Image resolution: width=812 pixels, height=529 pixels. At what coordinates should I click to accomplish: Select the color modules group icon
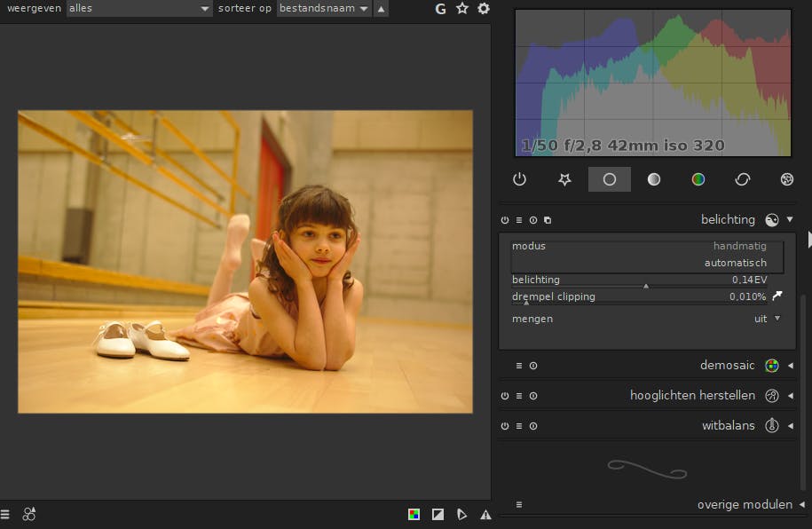click(698, 179)
